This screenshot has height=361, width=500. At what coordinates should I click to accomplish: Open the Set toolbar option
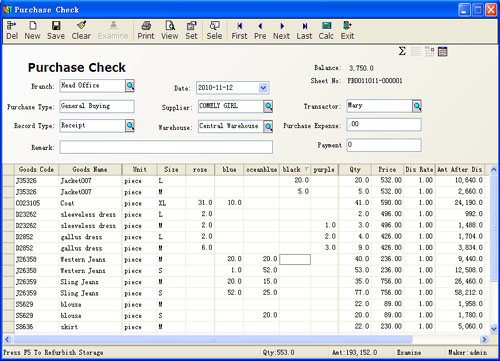click(191, 30)
